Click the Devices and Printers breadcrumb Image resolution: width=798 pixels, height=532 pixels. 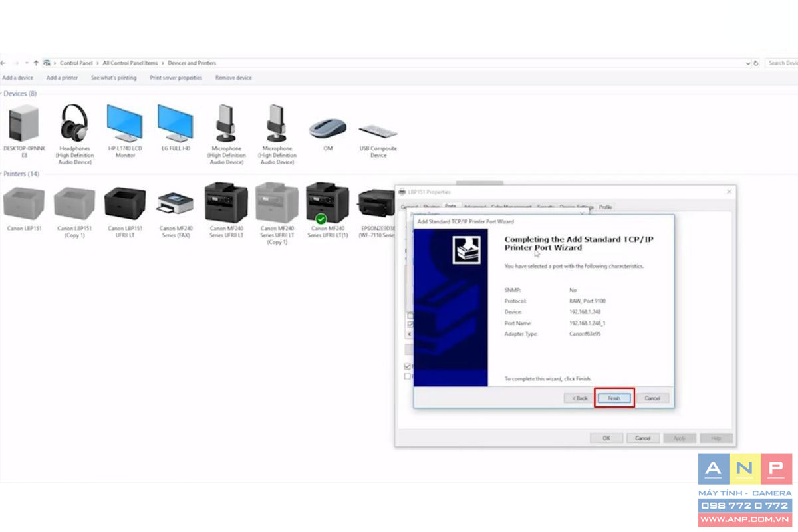pos(192,63)
